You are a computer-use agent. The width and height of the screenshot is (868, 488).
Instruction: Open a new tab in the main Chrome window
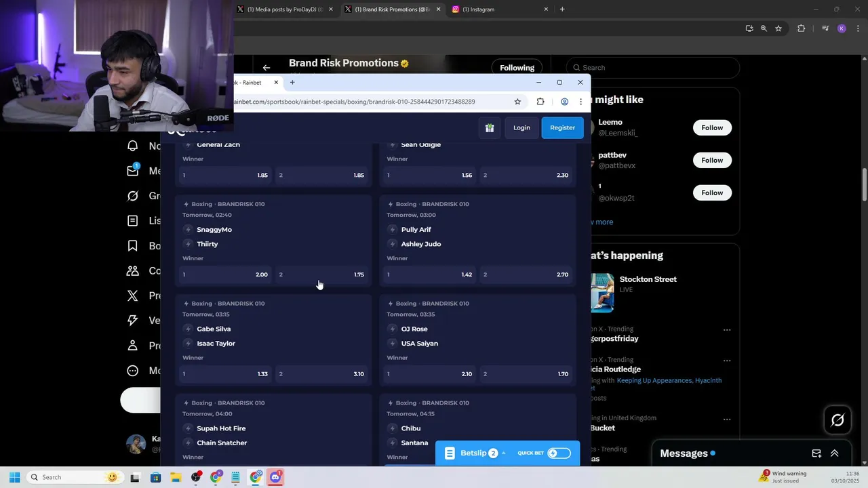[562, 9]
